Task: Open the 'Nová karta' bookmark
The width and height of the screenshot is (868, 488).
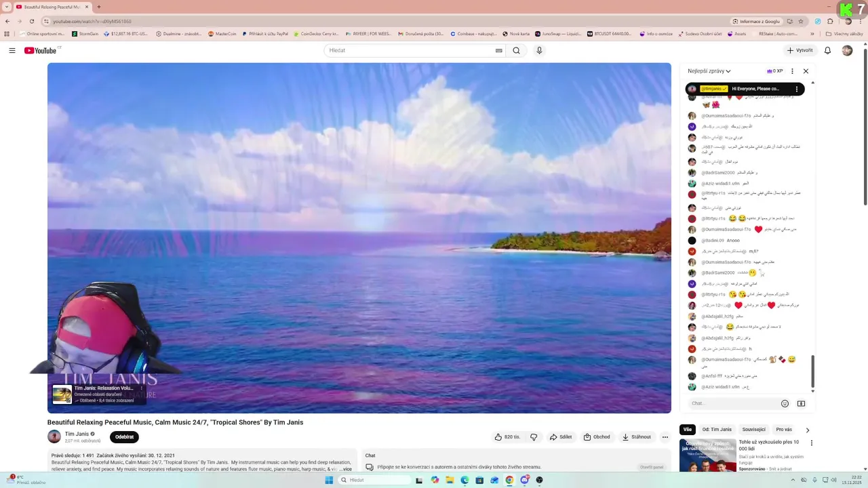Action: coord(516,33)
